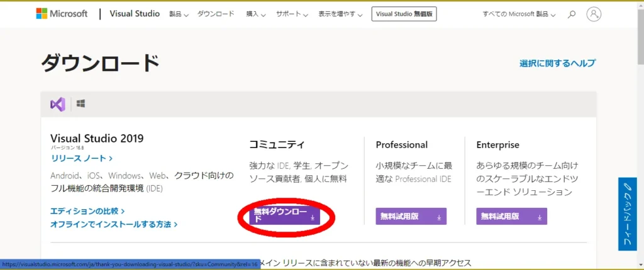Expand the 購入 dropdown
Screen dimensions: 644x270
[256, 14]
